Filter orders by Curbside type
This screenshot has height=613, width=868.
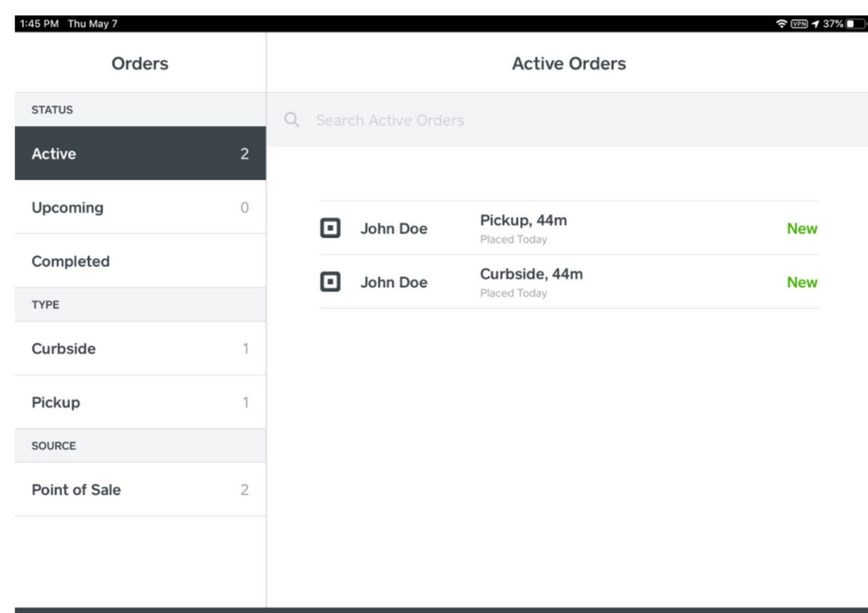point(140,348)
